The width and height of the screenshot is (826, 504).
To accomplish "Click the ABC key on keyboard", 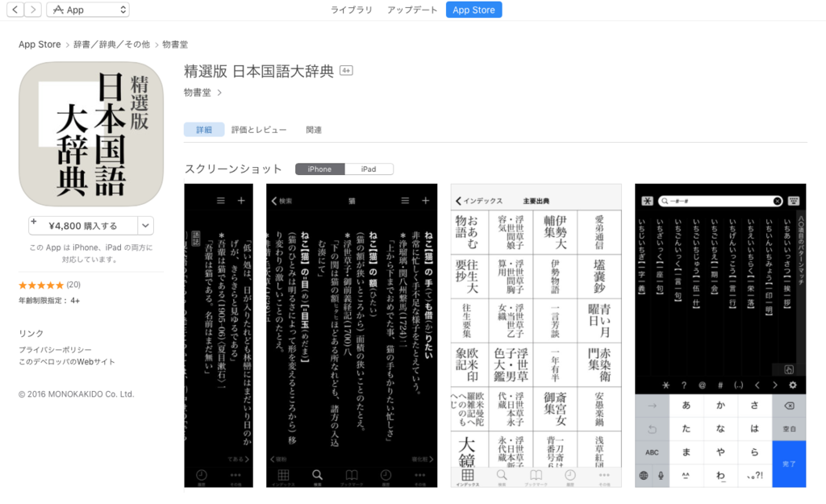I will coord(652,452).
